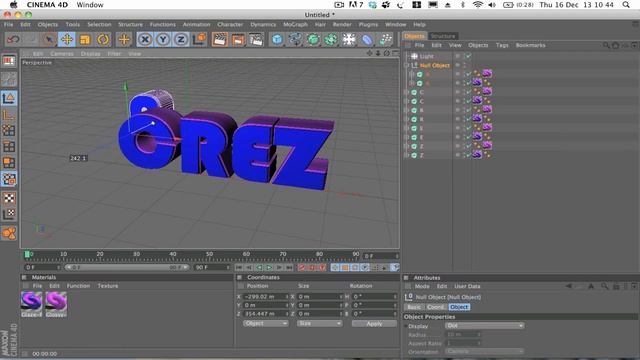
Task: Click the start frame 0 F stepper arrows
Action: (59, 267)
